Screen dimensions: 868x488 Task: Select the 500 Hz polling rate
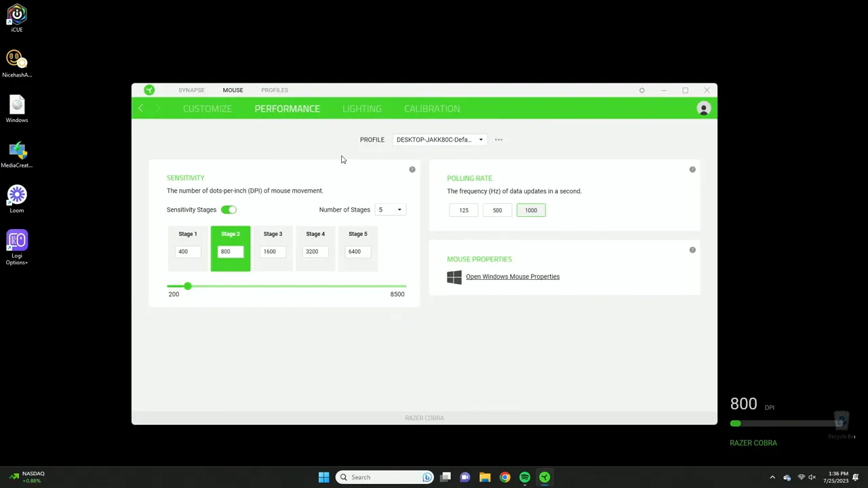[497, 210]
